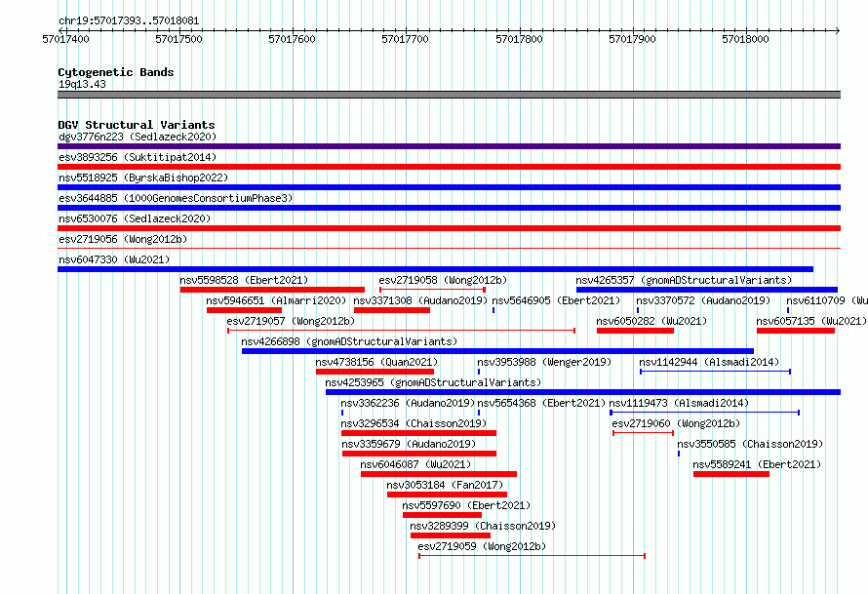Viewport: 868px width, 594px height.
Task: Click red bar under nsv3053184
Action: pos(448,495)
